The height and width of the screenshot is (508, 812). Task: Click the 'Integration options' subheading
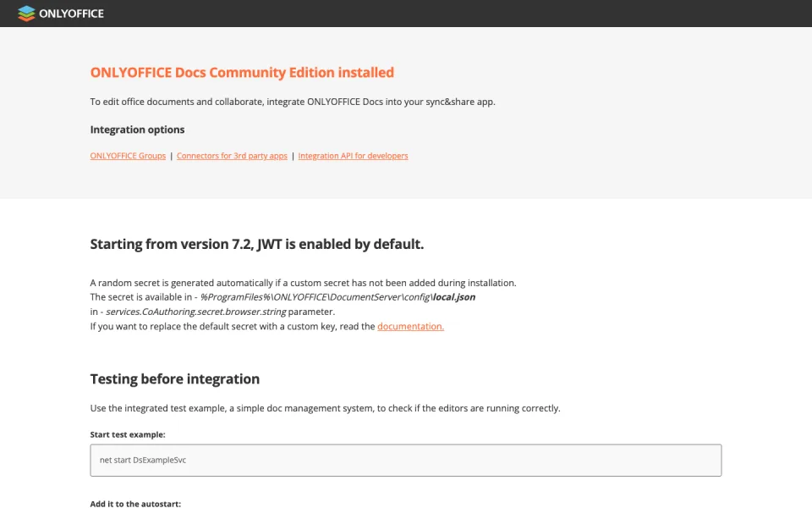coord(137,130)
